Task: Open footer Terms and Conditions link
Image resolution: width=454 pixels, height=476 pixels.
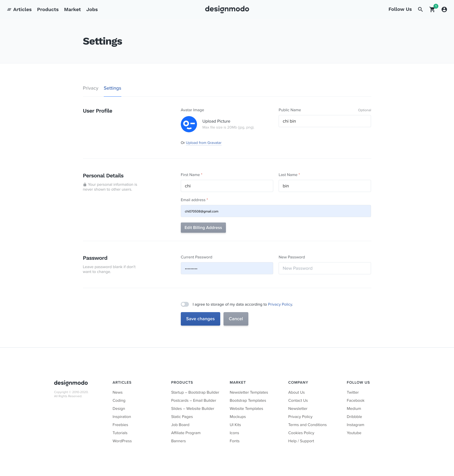Action: [x=308, y=425]
